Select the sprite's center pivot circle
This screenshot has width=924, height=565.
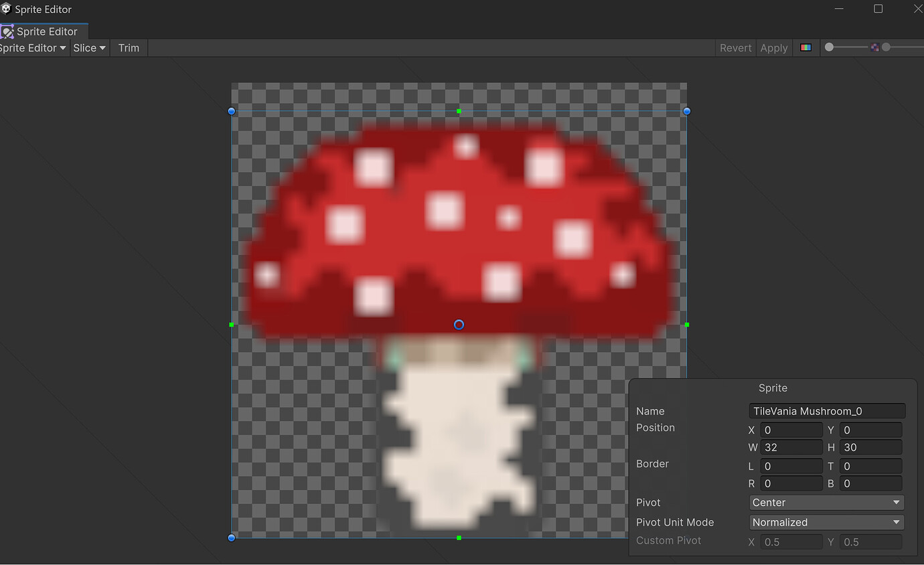coord(459,325)
